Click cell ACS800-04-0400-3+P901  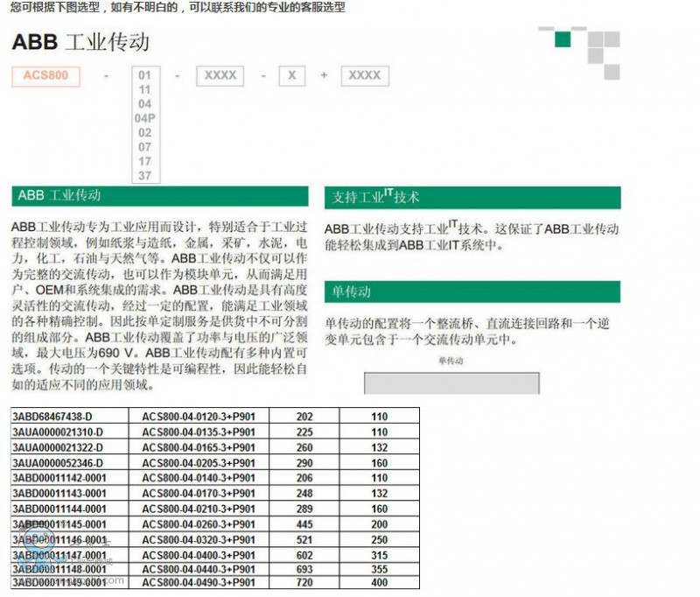tap(199, 555)
